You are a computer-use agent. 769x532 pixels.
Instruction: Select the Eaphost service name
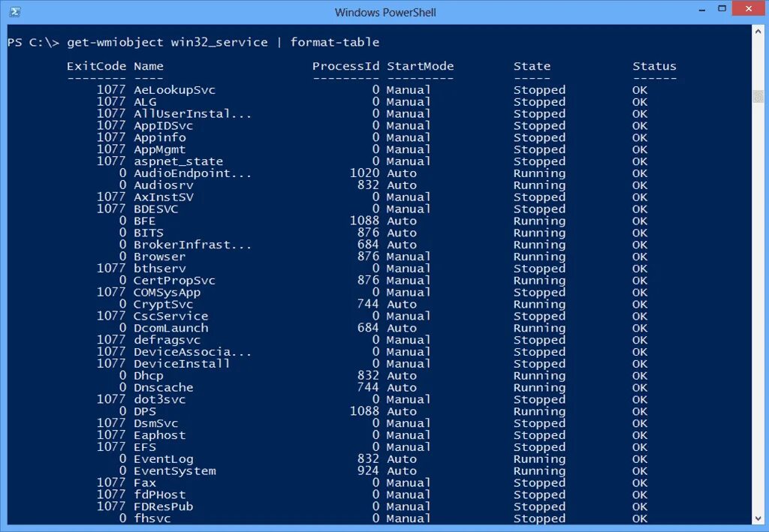click(x=160, y=435)
